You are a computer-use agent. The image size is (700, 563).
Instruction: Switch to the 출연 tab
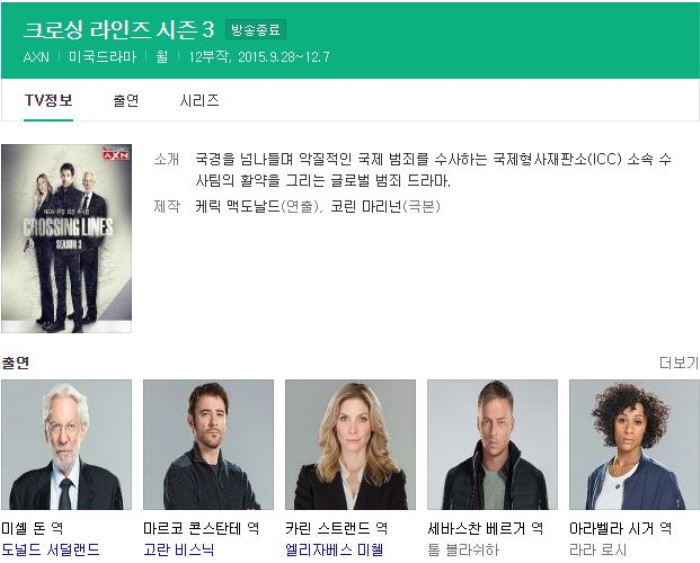[x=126, y=100]
